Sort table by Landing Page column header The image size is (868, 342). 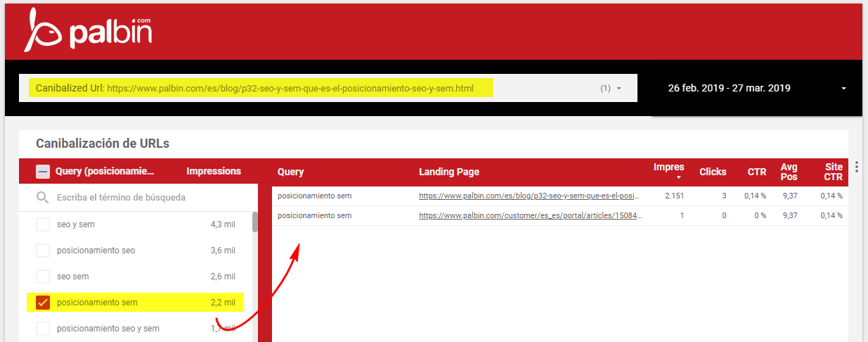point(449,172)
